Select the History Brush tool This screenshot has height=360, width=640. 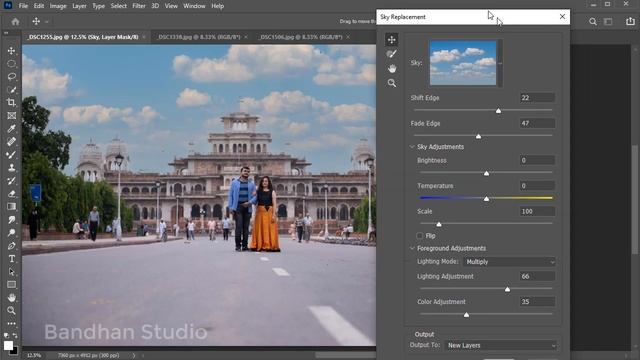(x=11, y=180)
